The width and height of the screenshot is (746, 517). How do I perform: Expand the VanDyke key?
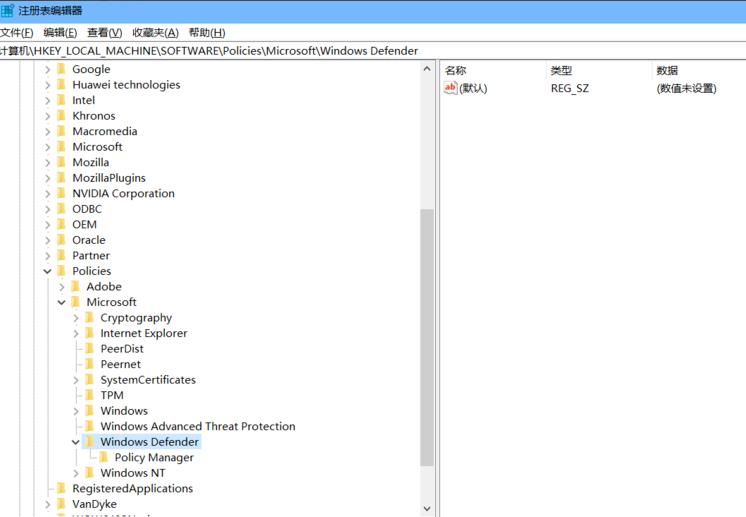point(47,504)
